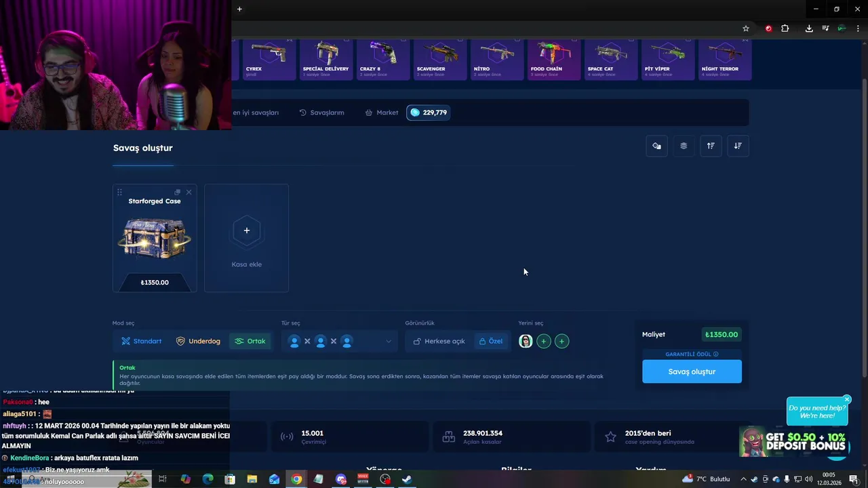Image resolution: width=868 pixels, height=488 pixels.
Task: Sort cases ascending with the up-arrow icon
Action: pos(711,146)
